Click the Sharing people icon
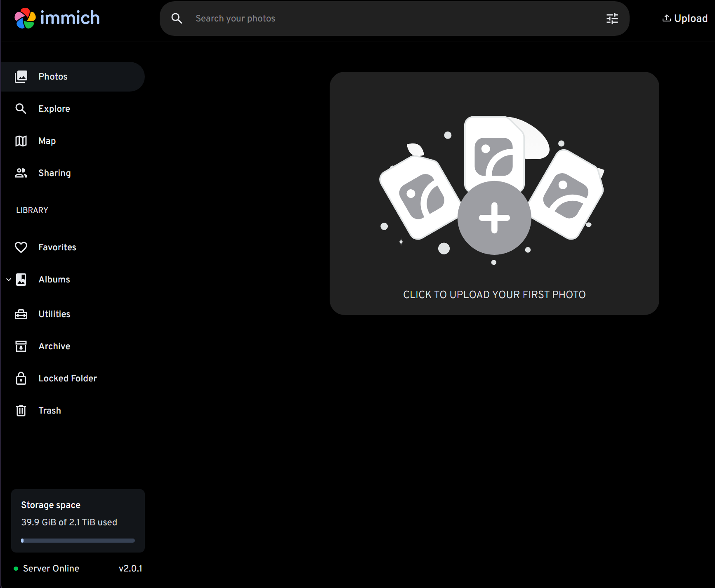Viewport: 715px width, 588px height. point(21,173)
